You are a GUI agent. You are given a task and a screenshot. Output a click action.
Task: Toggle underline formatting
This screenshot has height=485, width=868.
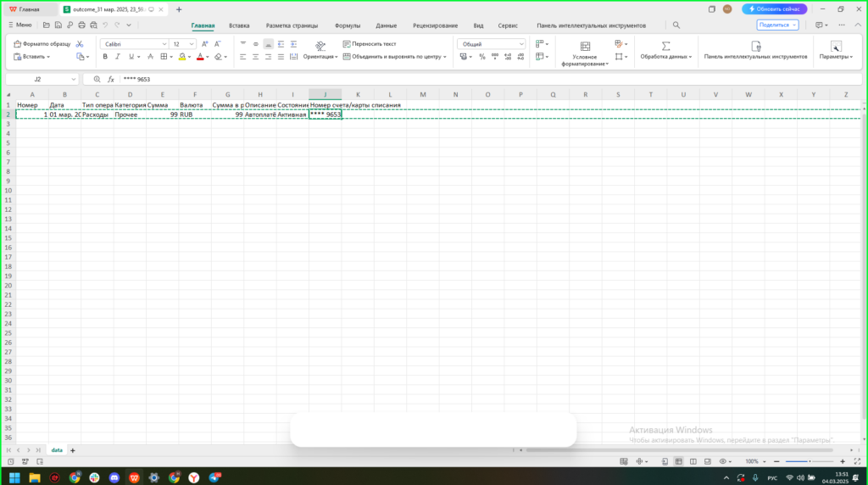point(131,57)
